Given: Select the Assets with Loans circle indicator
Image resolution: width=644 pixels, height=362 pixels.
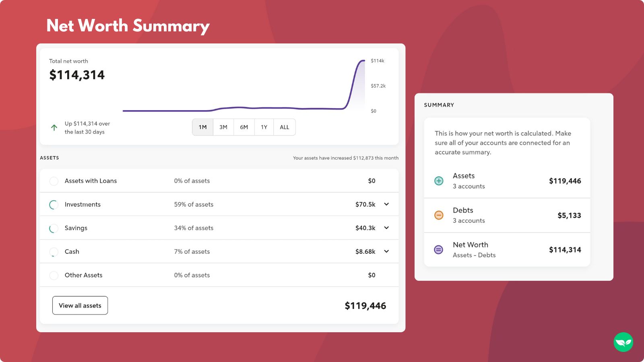Looking at the screenshot, I should 54,181.
